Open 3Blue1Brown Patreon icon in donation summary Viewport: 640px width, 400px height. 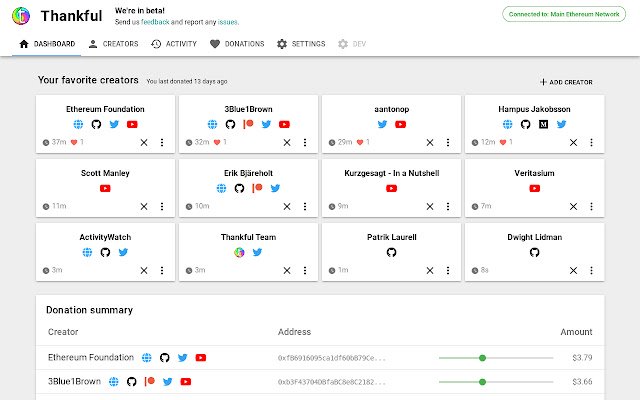149,381
